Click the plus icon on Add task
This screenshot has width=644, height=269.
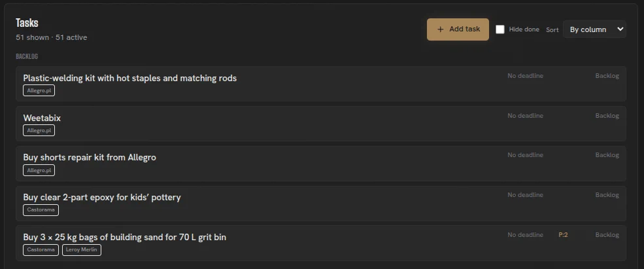(440, 29)
